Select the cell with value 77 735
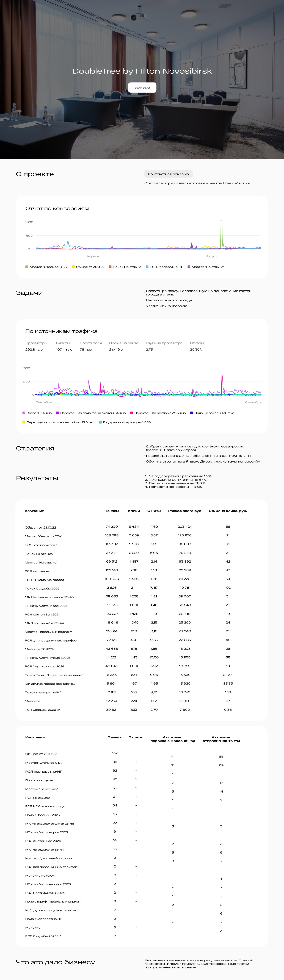The width and height of the screenshot is (284, 980). click(112, 605)
